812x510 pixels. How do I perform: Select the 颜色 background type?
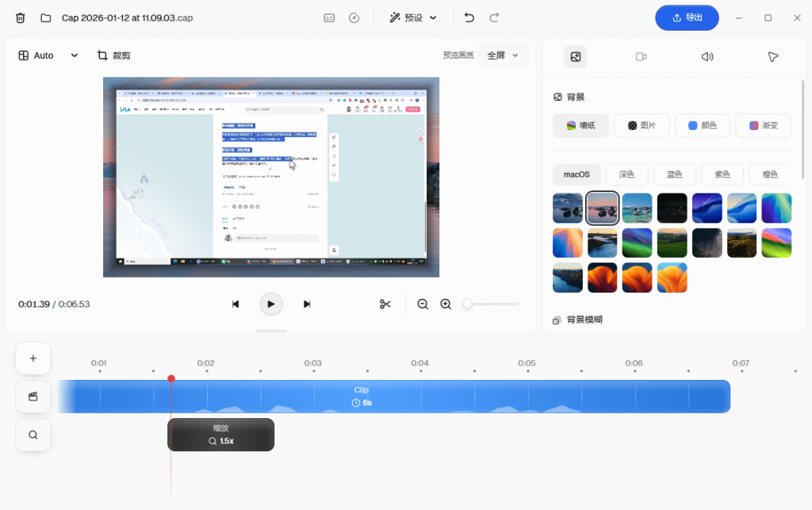coord(703,125)
